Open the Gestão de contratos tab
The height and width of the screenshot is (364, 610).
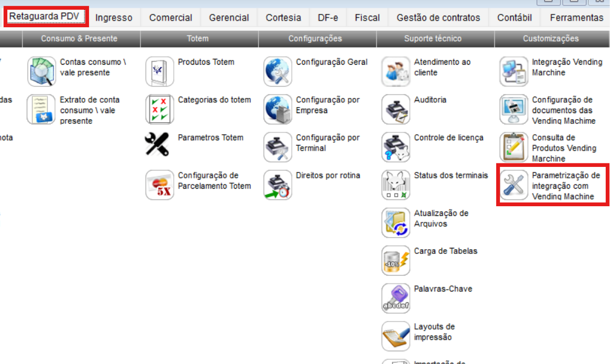pyautogui.click(x=438, y=18)
